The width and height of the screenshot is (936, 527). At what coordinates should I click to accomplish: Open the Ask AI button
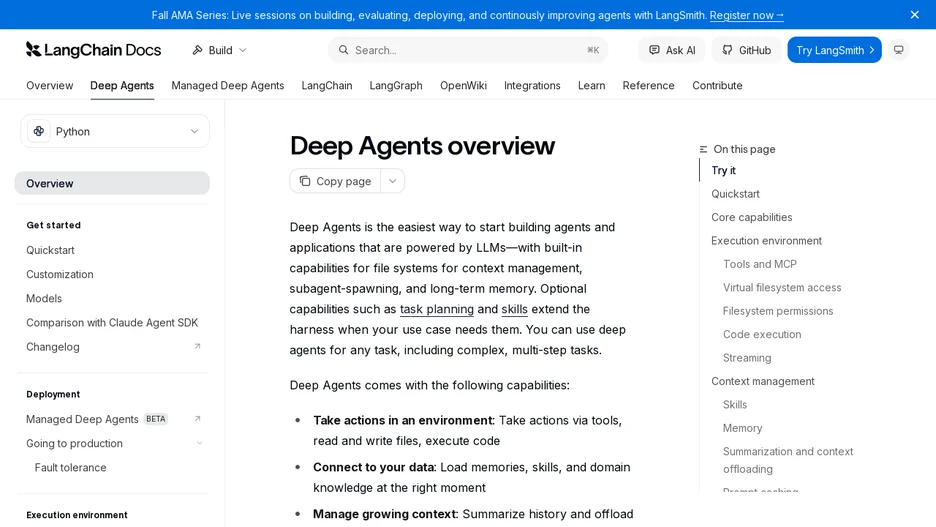click(x=672, y=50)
